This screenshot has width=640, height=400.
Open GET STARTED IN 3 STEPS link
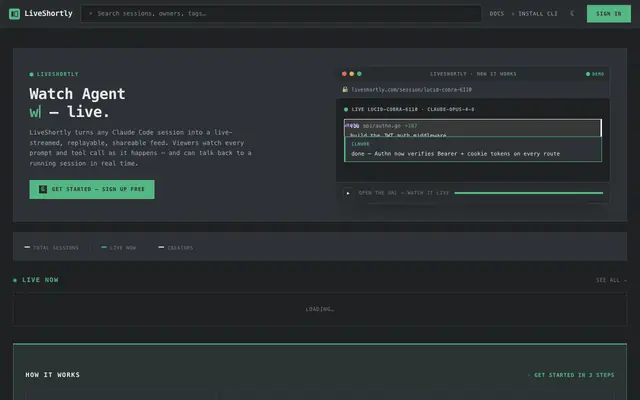[x=571, y=375]
